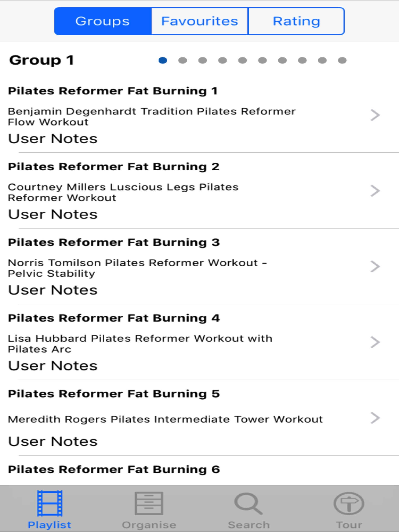The width and height of the screenshot is (399, 532).
Task: Jump to second group page dot
Action: click(x=183, y=60)
